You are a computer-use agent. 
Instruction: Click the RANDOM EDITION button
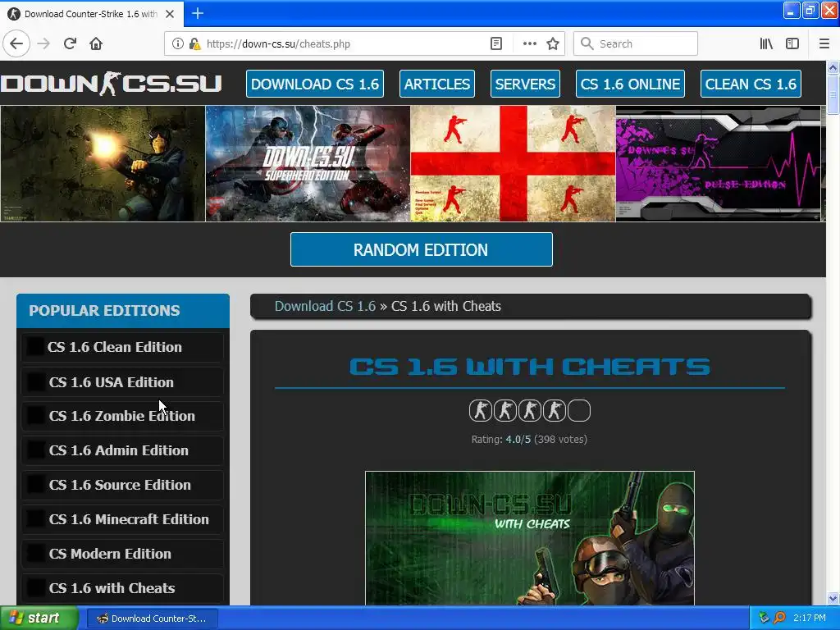tap(421, 249)
